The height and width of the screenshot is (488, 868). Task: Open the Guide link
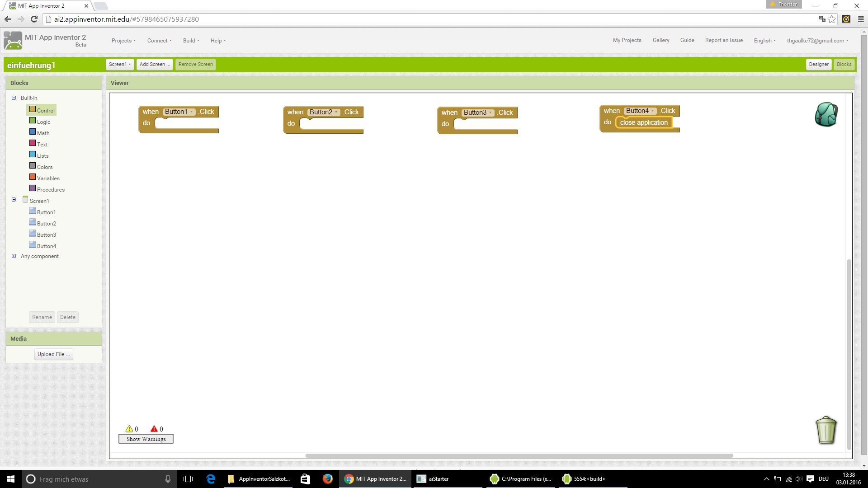point(687,40)
